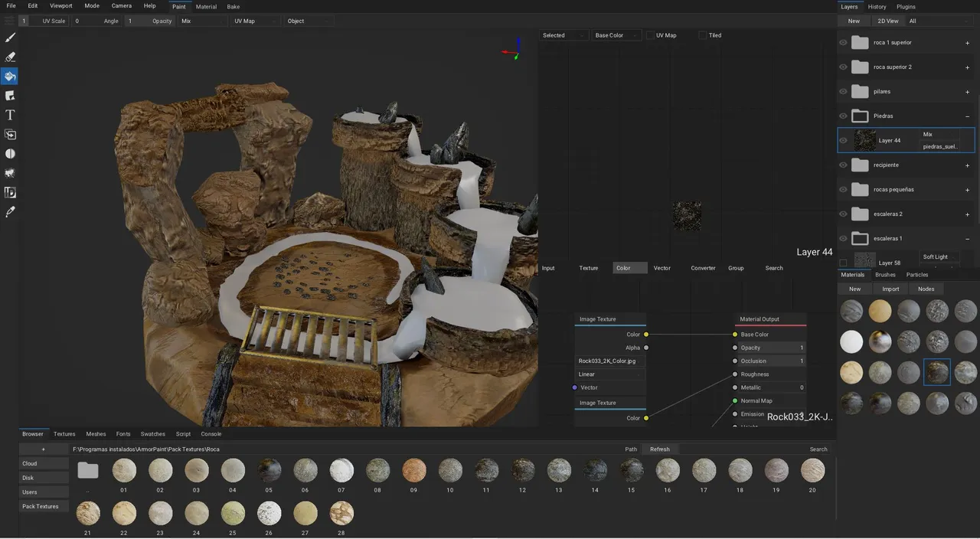
Task: Select the Clone tool
Action: tap(10, 135)
